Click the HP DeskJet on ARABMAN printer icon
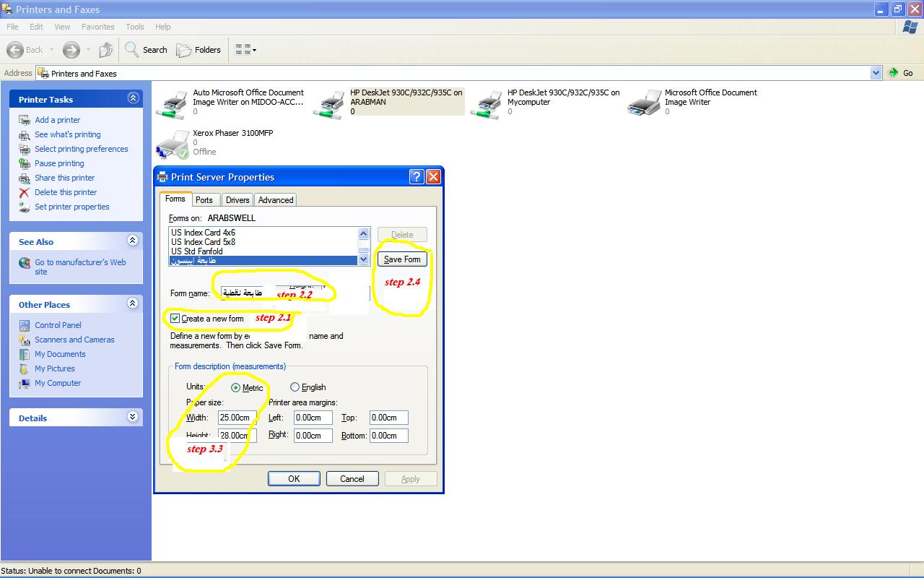 pos(332,103)
